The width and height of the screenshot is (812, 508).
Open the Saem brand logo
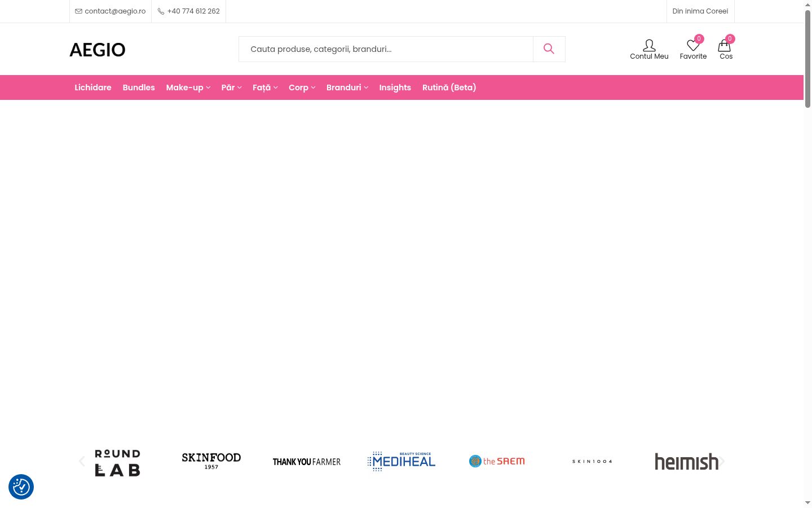click(497, 461)
